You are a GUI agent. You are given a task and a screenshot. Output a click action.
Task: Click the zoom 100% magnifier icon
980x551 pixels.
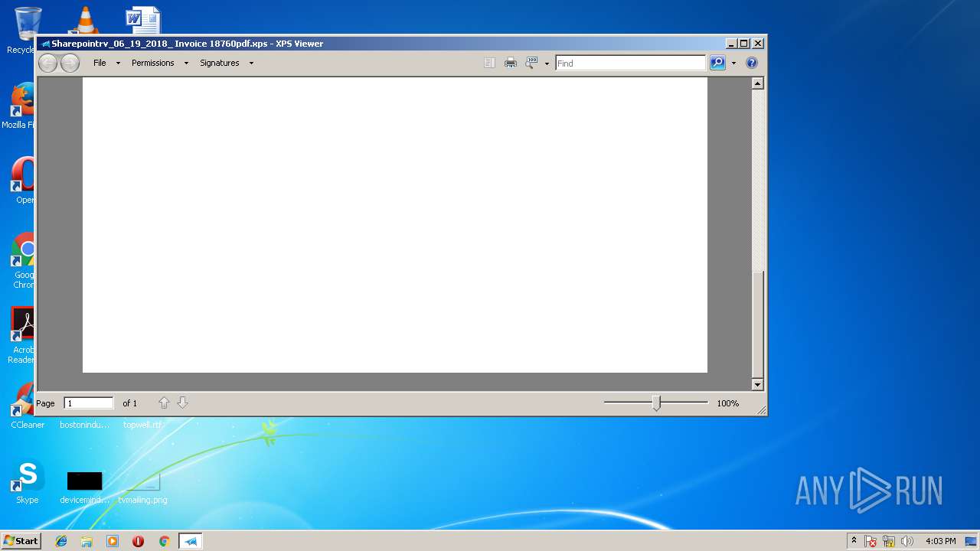[x=531, y=63]
